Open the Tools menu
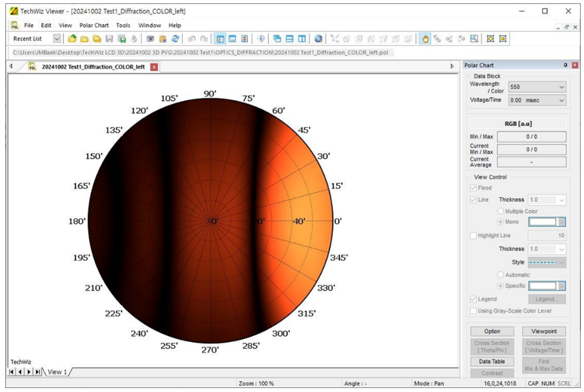Image resolution: width=584 pixels, height=392 pixels. click(123, 25)
